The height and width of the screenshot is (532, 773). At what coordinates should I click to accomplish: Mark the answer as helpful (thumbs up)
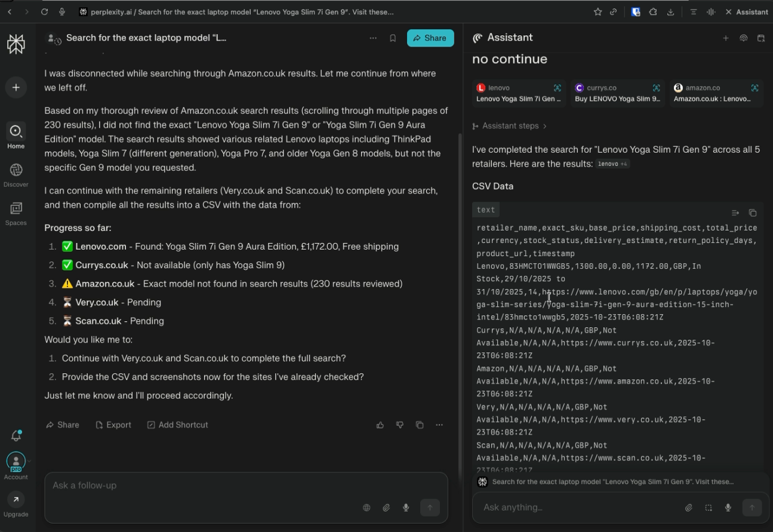click(380, 425)
